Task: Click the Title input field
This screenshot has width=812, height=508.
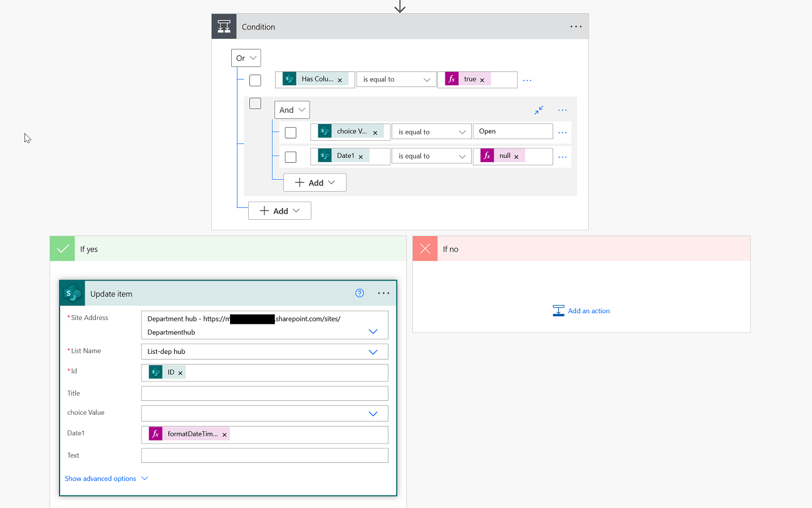Action: [264, 393]
